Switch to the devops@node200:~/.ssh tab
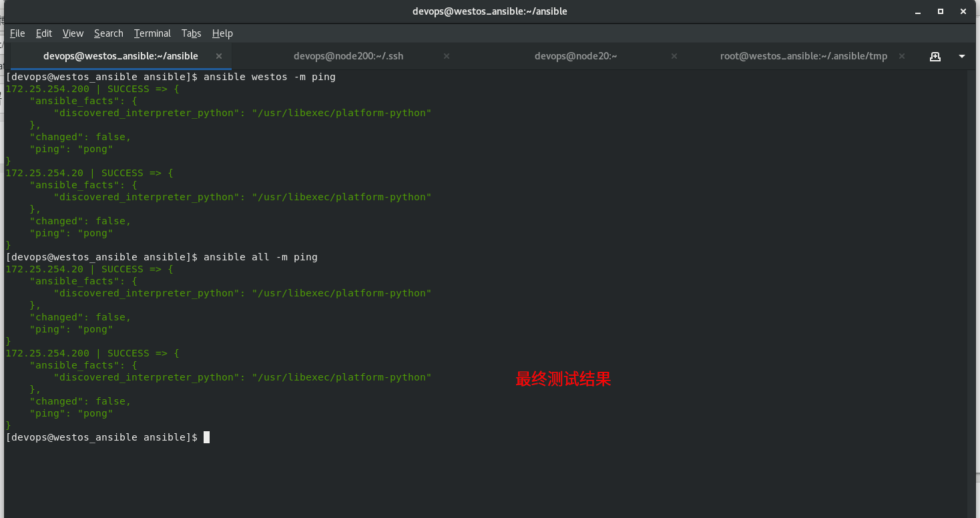 348,56
